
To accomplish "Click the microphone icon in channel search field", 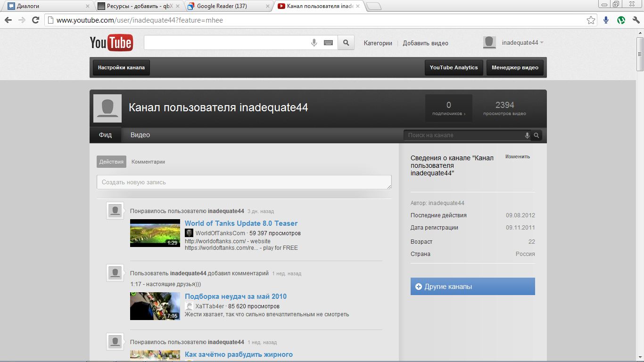I will (x=527, y=135).
